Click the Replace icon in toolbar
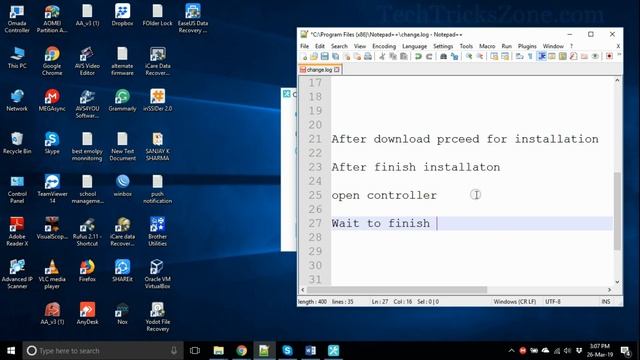The height and width of the screenshot is (360, 640). (x=454, y=57)
